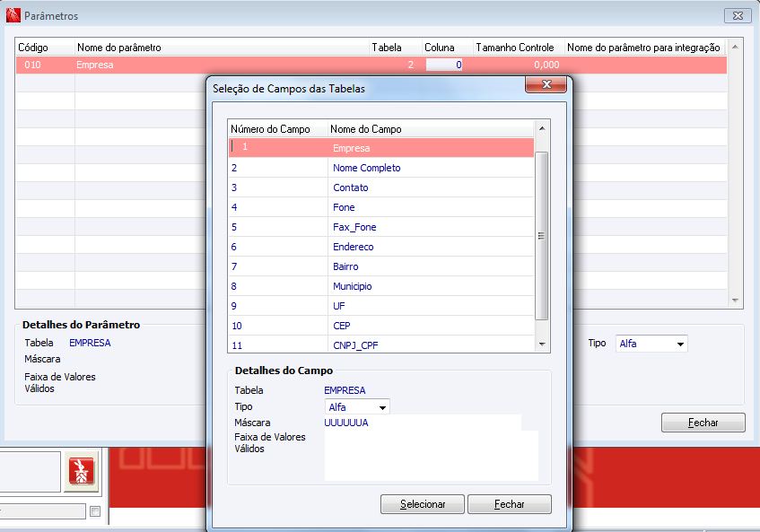Click the Parâmetros window title icon
Viewport: 760px width, 532px height.
click(x=13, y=15)
